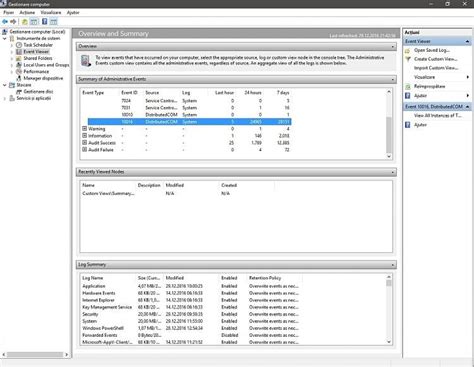Viewport: 474px width, 367px height.
Task: Collapse the Instrumente de sistem tree node
Action: [x=5, y=38]
